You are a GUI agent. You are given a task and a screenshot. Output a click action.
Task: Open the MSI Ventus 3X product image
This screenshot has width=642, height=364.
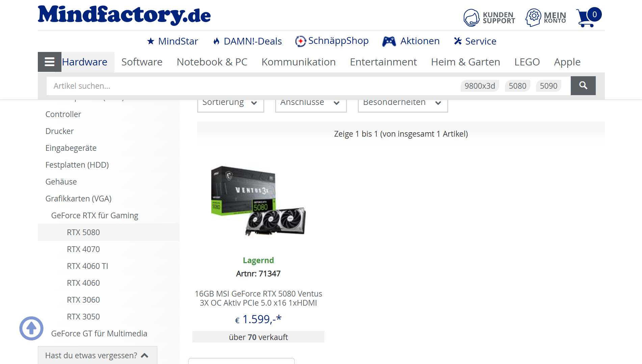point(258,201)
